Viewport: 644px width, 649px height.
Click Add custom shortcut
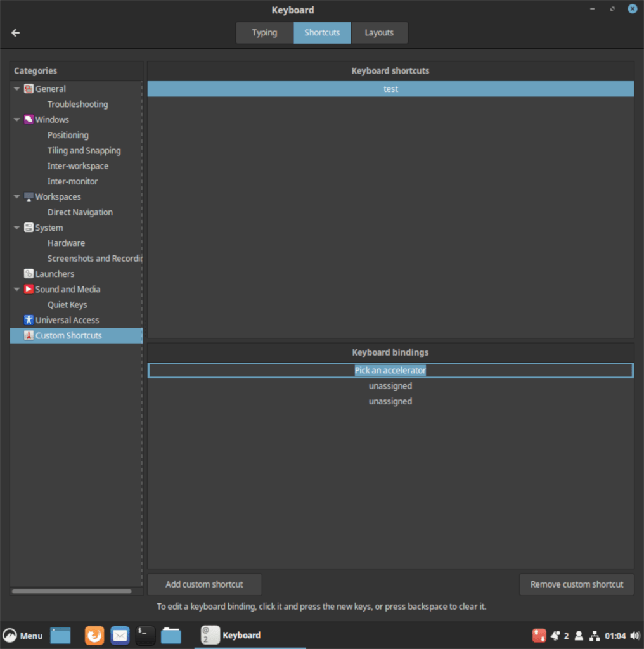tap(204, 584)
